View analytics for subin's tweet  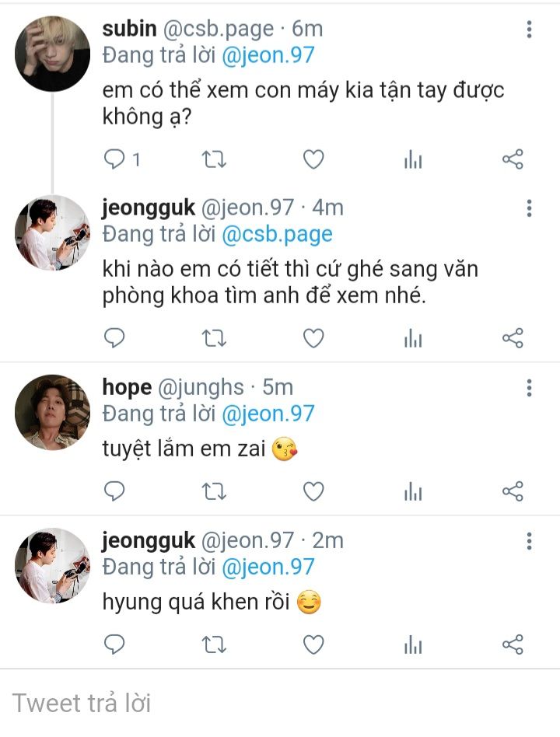point(413,160)
